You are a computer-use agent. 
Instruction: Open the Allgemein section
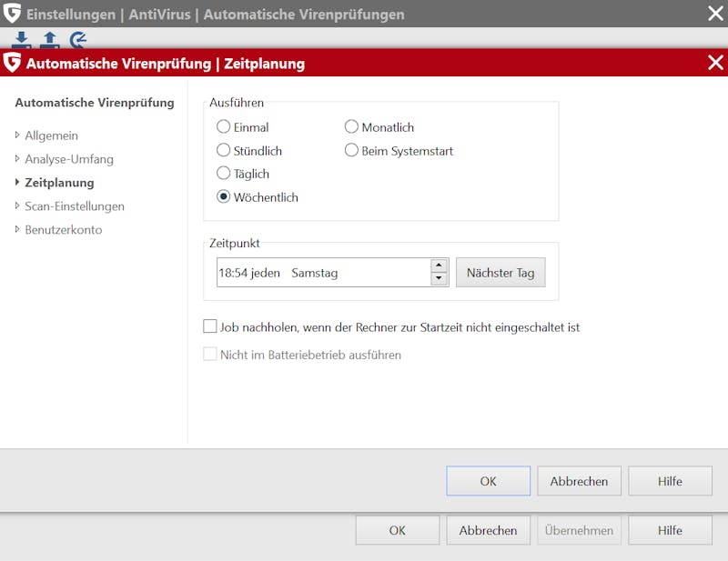(x=52, y=135)
